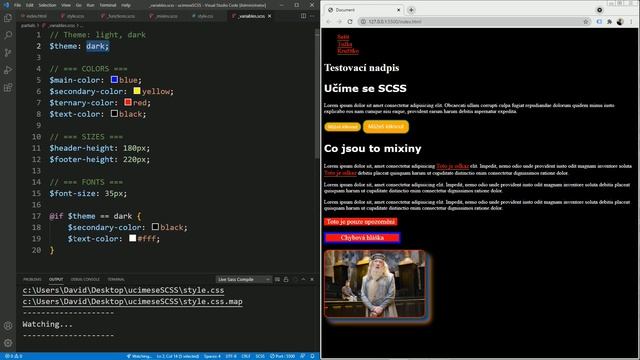Open the Help menu
Viewport: 640px width, 360px height.
(x=126, y=5)
